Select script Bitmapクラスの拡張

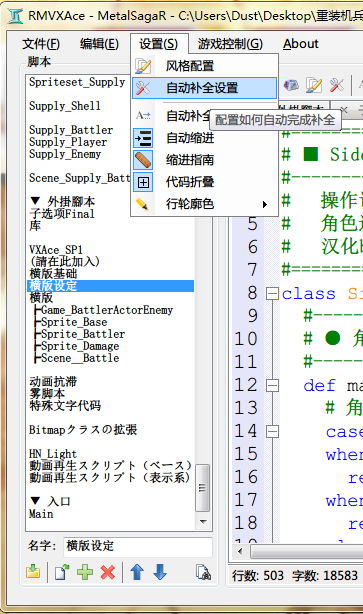click(x=83, y=430)
